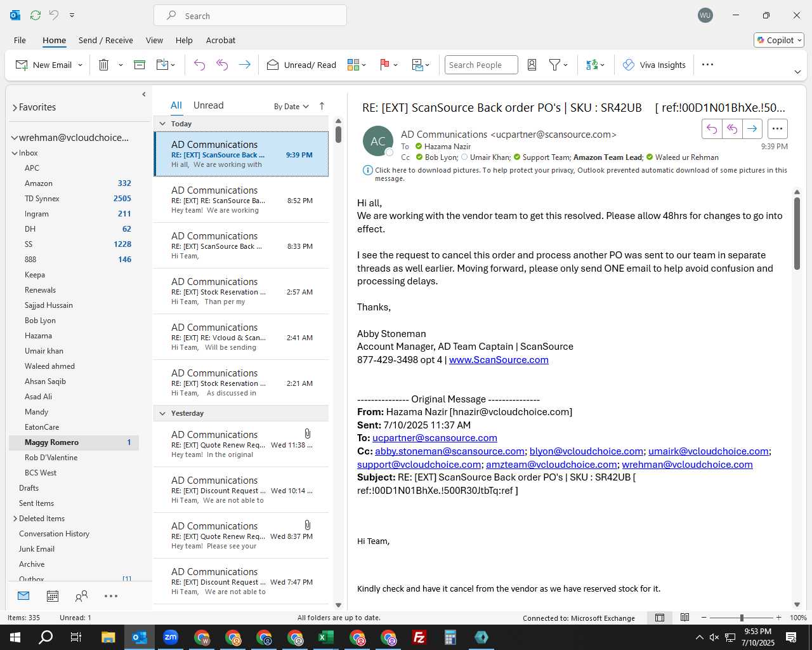Click the Archive box icon in ribbon
Viewport: 812px width, 650px height.
140,65
